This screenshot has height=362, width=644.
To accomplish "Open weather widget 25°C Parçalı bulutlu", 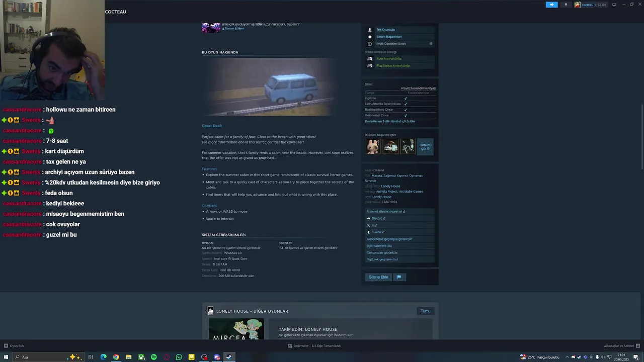I will (x=539, y=357).
